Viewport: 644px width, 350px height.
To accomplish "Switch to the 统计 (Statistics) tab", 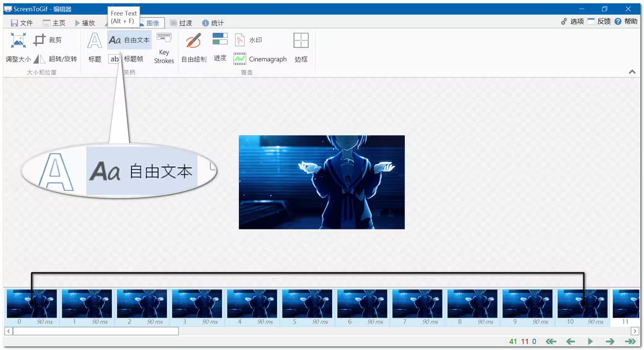I will [213, 23].
